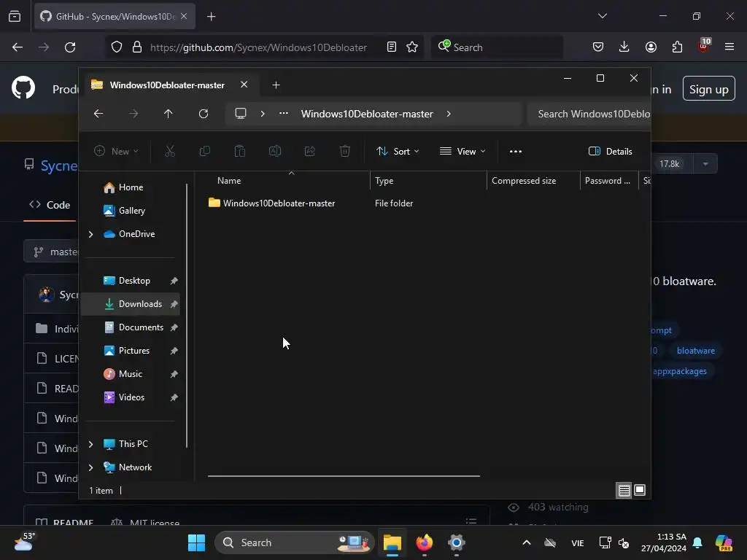The width and height of the screenshot is (747, 560).
Task: Open Settings from the taskbar
Action: (456, 542)
